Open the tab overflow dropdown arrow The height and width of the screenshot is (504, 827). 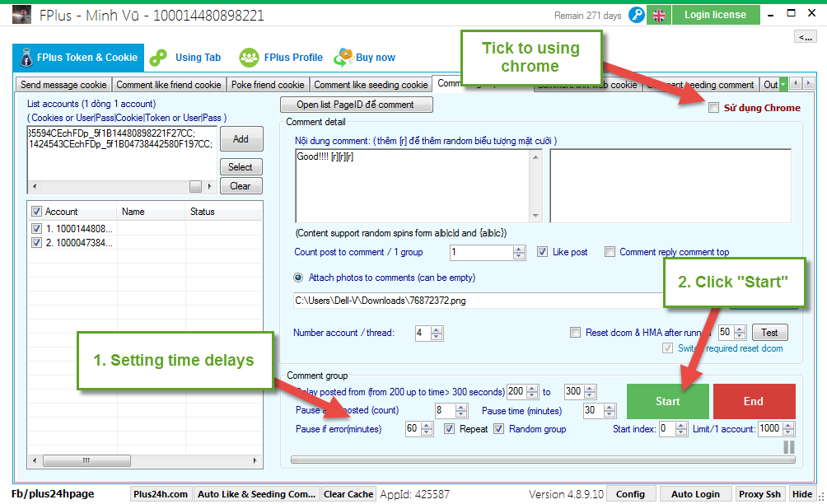pyautogui.click(x=783, y=84)
